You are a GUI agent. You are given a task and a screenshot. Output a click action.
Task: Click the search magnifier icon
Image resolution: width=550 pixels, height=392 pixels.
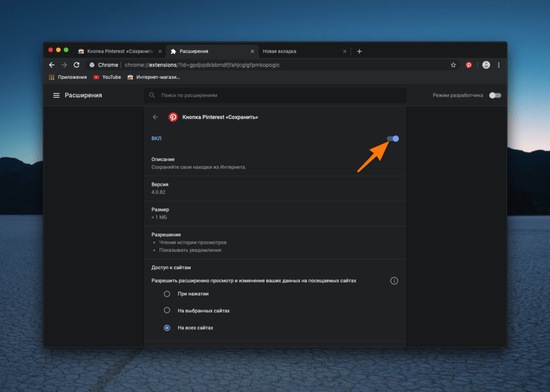click(152, 96)
